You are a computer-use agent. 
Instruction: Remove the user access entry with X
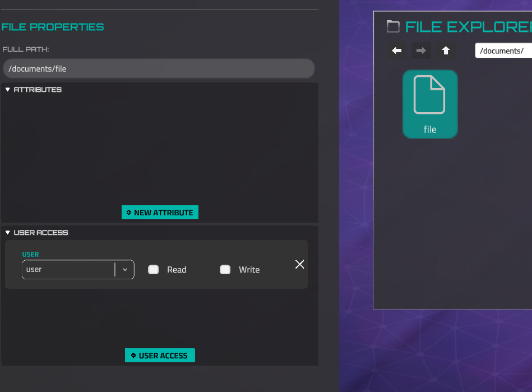point(300,264)
